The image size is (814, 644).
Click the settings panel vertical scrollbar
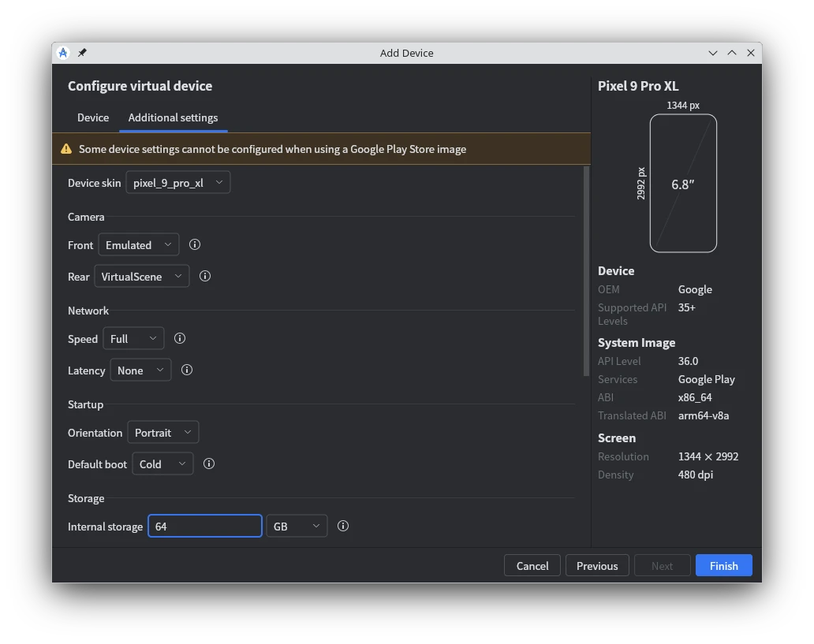coord(586,271)
